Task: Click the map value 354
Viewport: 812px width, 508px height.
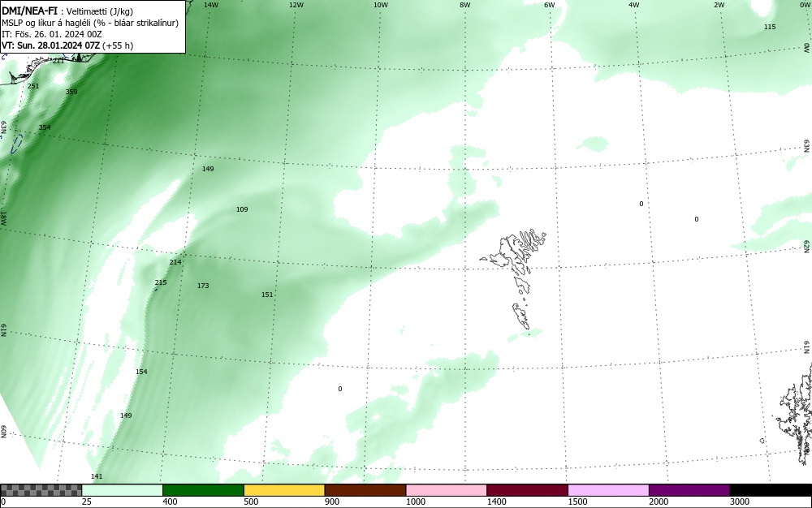Action: [45, 127]
